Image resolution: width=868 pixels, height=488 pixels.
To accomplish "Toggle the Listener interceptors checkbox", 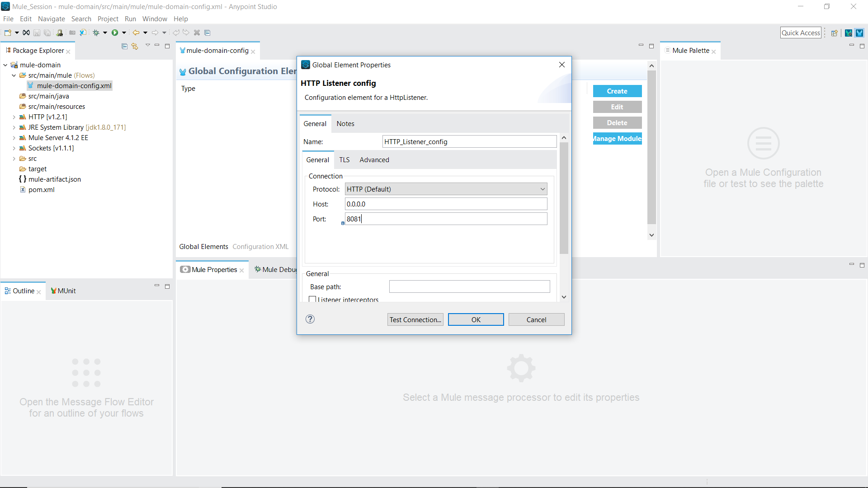I will [x=312, y=299].
